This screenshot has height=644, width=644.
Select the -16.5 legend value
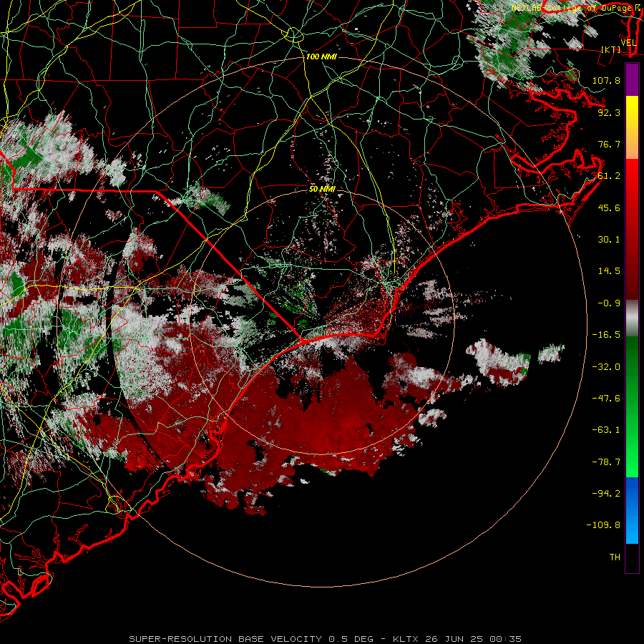606,335
